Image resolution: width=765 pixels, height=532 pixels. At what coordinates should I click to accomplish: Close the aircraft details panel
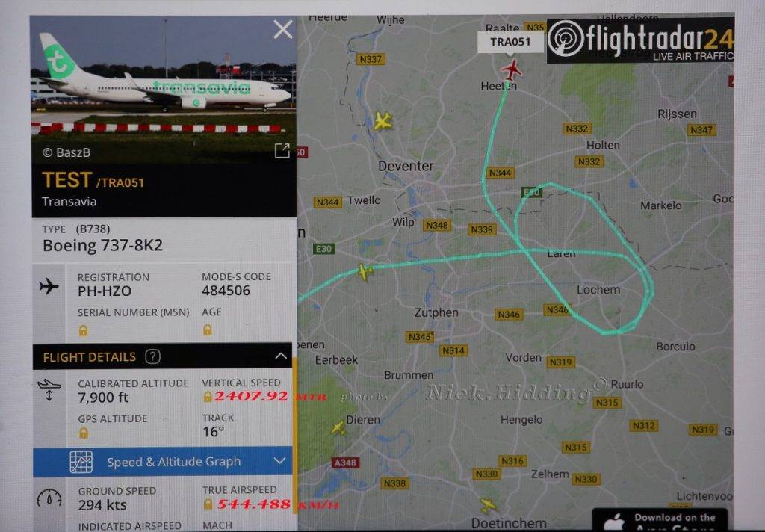pyautogui.click(x=283, y=29)
